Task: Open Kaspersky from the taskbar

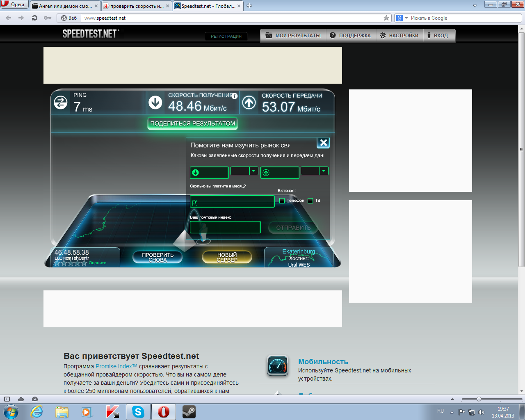Action: [112, 412]
